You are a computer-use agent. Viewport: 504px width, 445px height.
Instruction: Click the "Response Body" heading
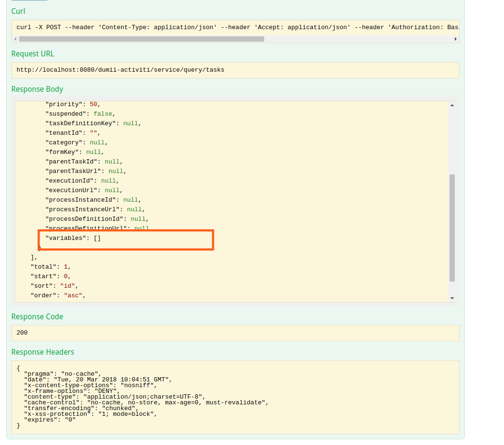[x=37, y=89]
